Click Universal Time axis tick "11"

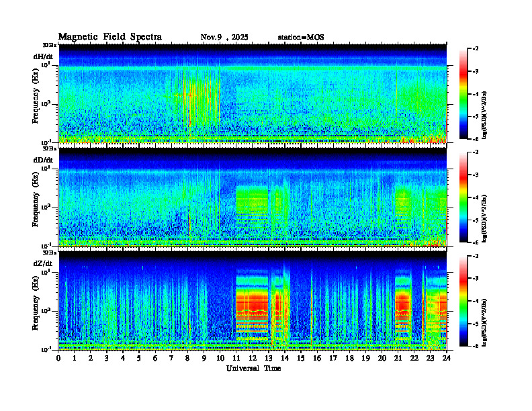(x=236, y=359)
